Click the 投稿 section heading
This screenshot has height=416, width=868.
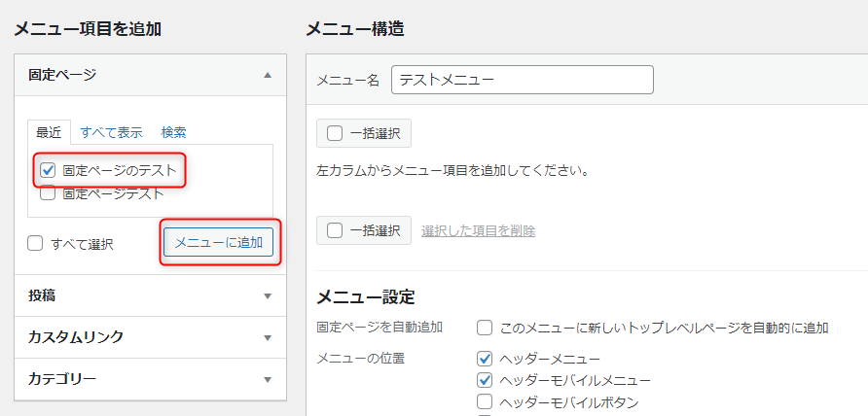(42, 295)
